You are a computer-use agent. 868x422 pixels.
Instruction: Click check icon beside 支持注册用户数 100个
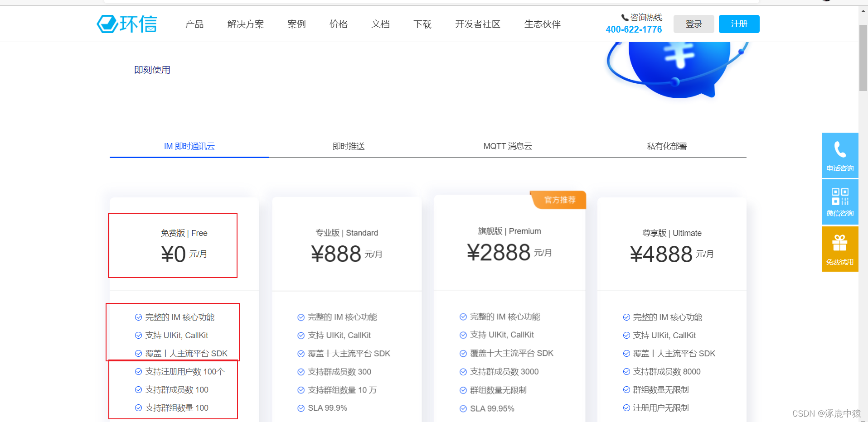[x=138, y=372]
